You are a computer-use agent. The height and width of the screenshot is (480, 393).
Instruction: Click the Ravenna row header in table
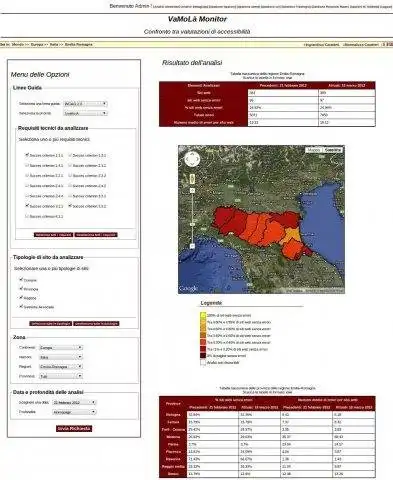(173, 459)
